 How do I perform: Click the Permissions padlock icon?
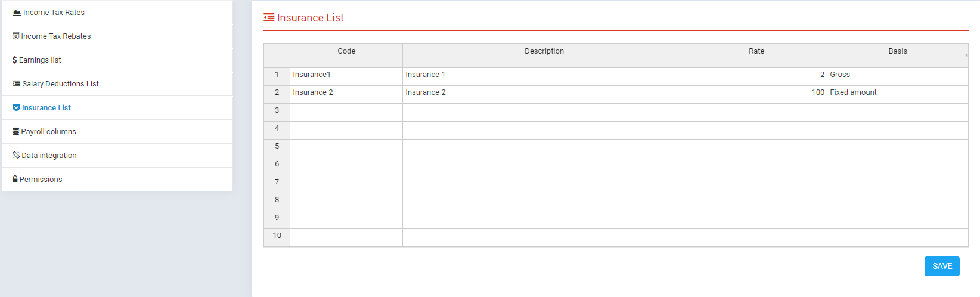click(15, 180)
